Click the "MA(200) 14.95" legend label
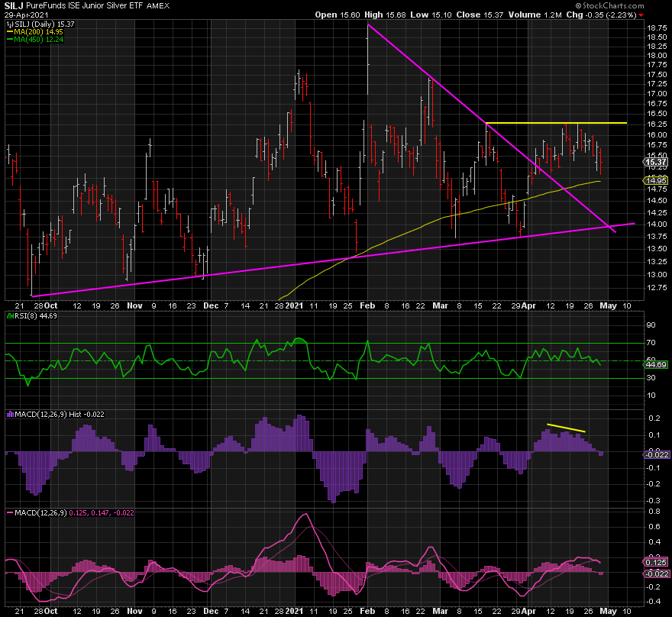Image resolution: width=672 pixels, height=617 pixels. [39, 32]
